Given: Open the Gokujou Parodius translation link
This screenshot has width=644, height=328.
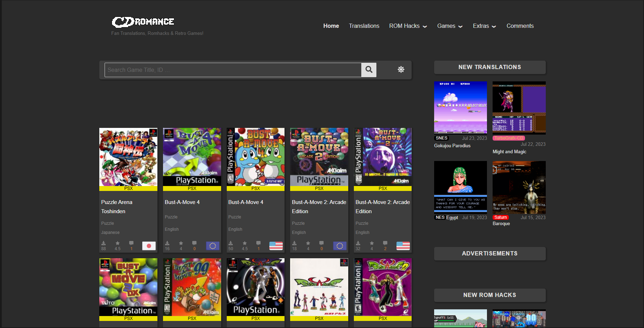Looking at the screenshot, I should pos(452,146).
